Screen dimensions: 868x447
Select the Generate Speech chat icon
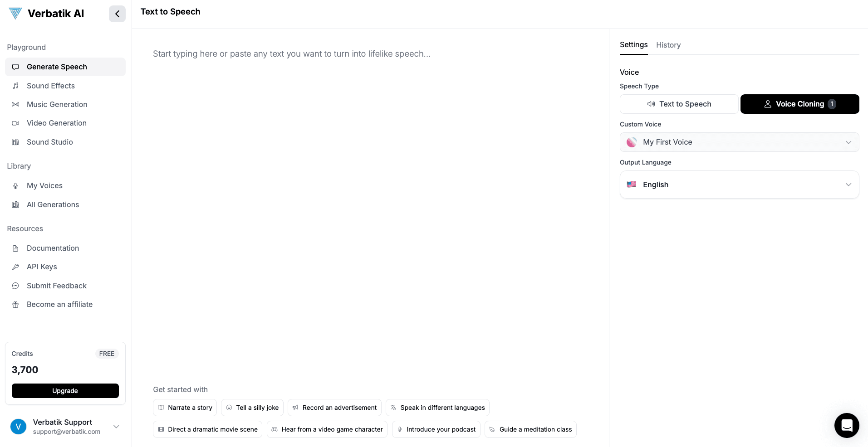click(x=15, y=67)
